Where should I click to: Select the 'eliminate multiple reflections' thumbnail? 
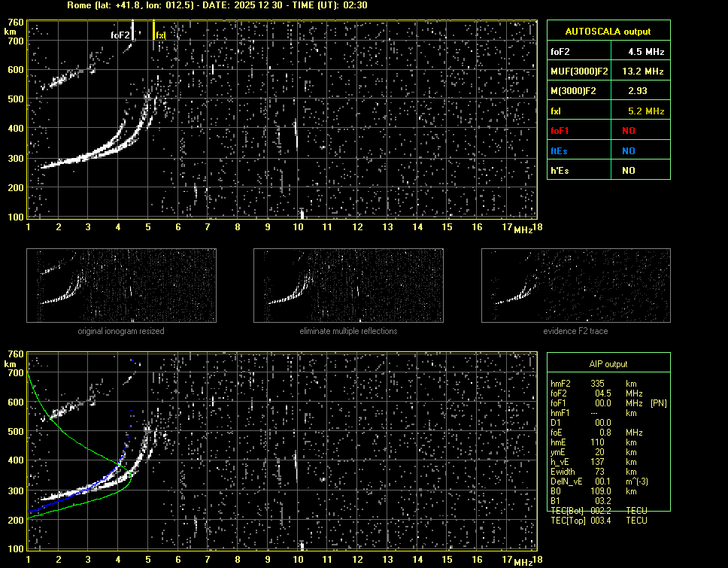(348, 286)
